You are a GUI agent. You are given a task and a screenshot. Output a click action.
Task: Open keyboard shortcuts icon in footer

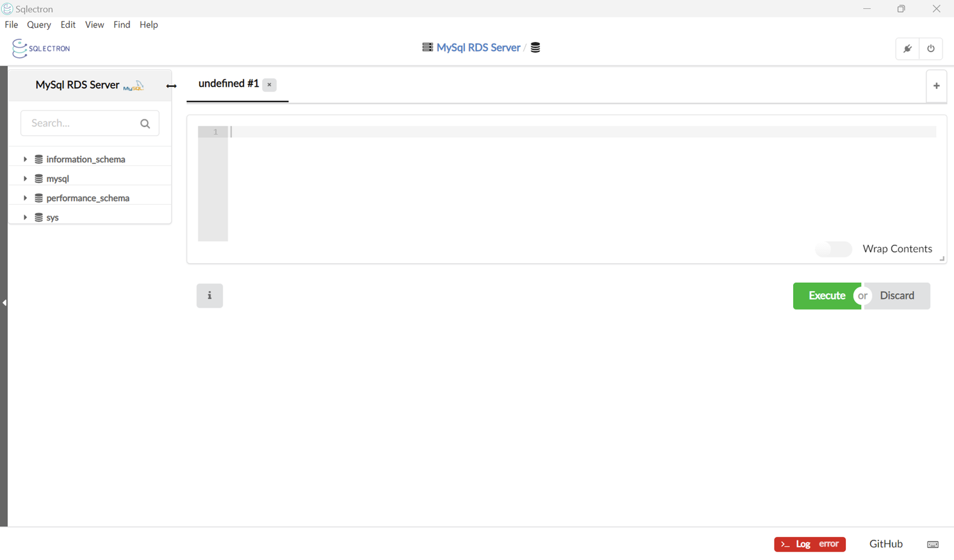(933, 544)
